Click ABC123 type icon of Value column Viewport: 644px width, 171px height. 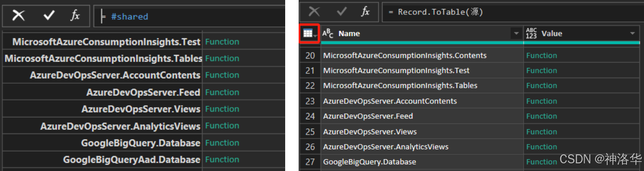click(531, 33)
